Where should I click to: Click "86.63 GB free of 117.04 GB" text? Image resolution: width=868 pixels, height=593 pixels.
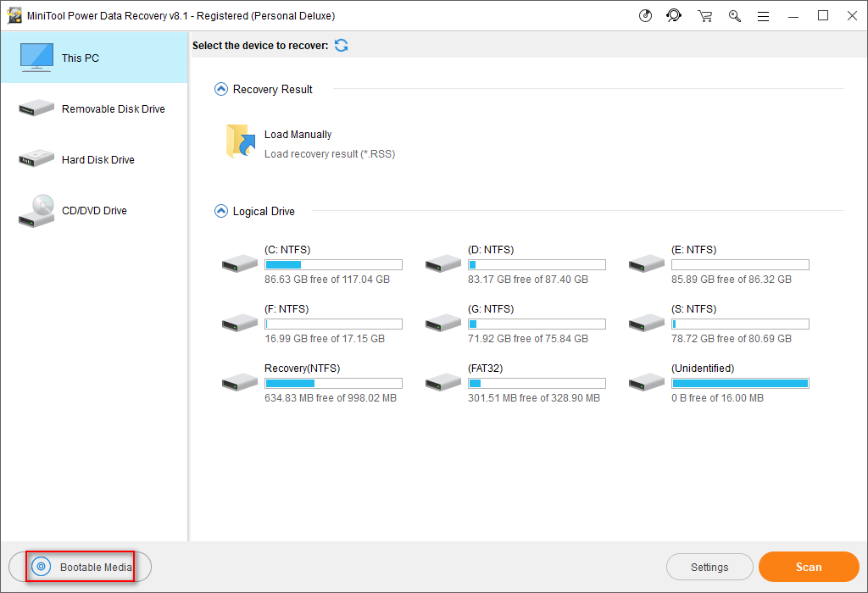coord(327,280)
